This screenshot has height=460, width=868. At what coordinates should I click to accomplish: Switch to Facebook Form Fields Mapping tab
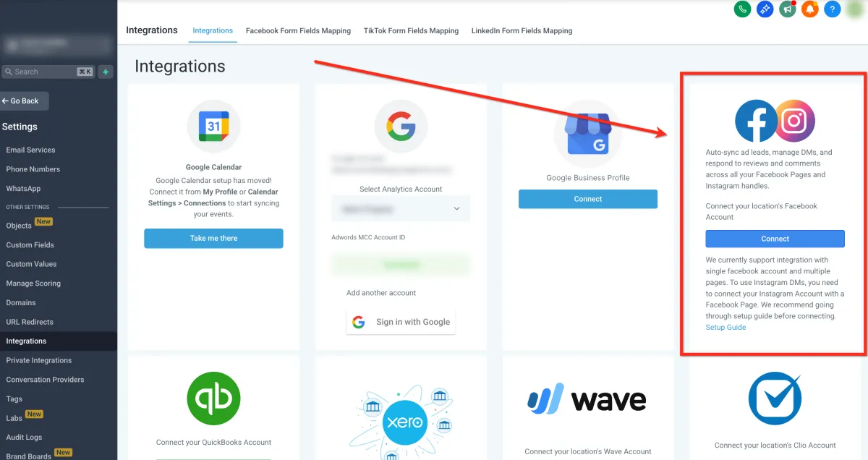[x=298, y=30]
